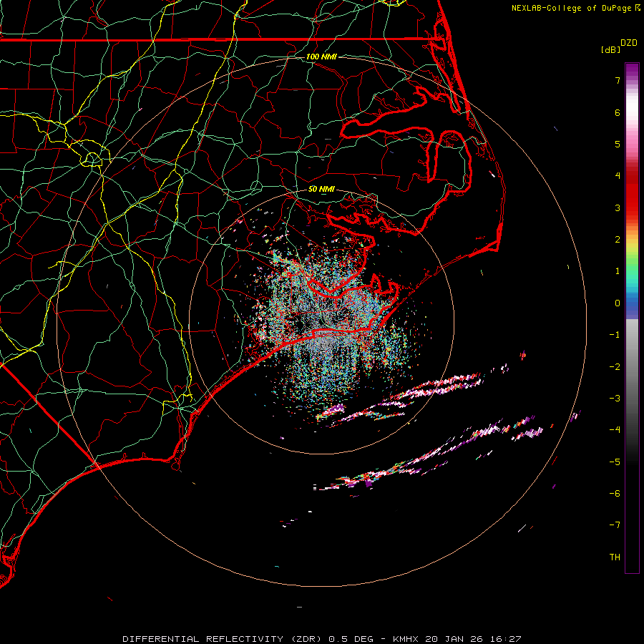Click the -5 value on the color scale
Screen dimensions: 644x644
point(615,462)
